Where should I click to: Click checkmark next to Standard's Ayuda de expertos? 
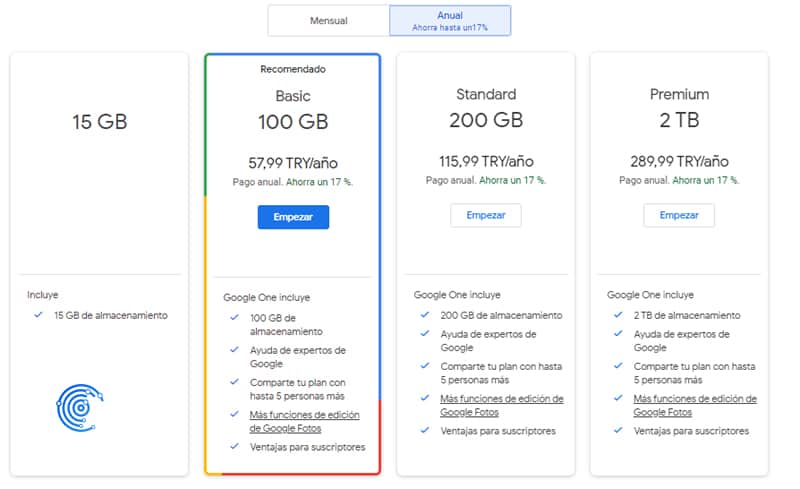coord(424,333)
